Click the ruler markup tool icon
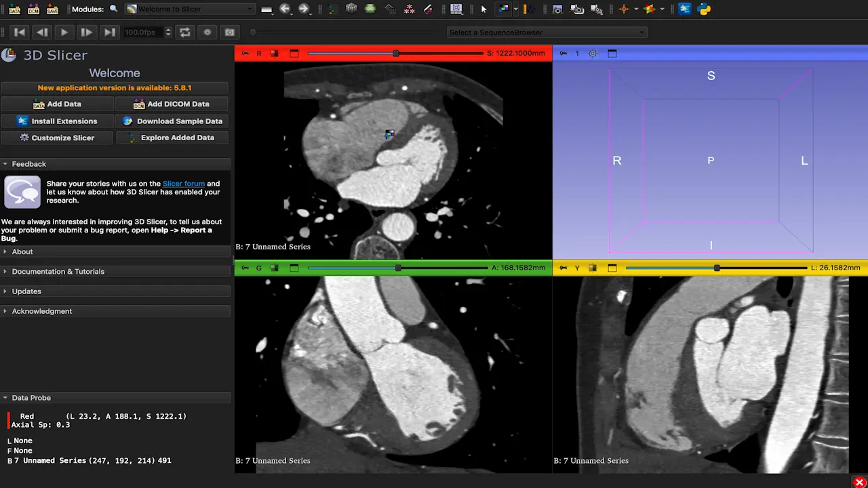This screenshot has height=488, width=868. point(530,9)
